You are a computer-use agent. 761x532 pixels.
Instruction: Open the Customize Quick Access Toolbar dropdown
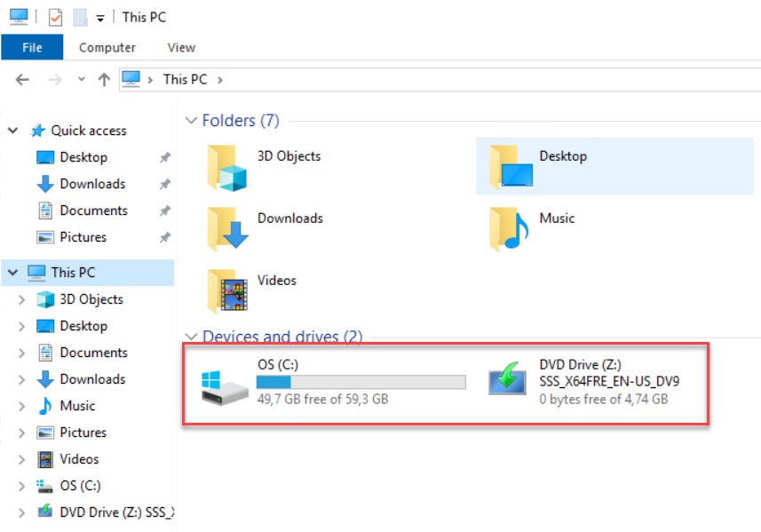pos(100,18)
